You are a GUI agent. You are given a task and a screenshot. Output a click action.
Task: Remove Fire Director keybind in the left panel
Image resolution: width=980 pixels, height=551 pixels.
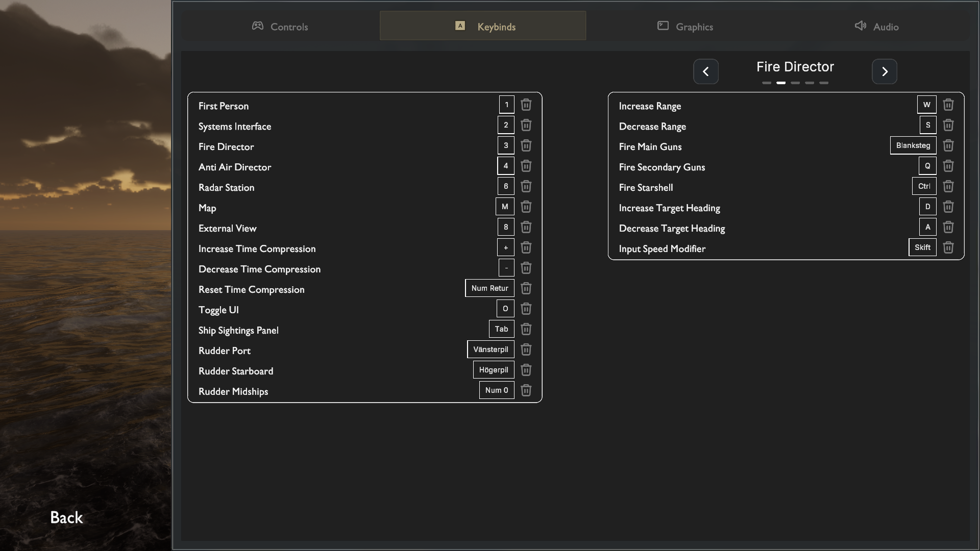click(526, 145)
